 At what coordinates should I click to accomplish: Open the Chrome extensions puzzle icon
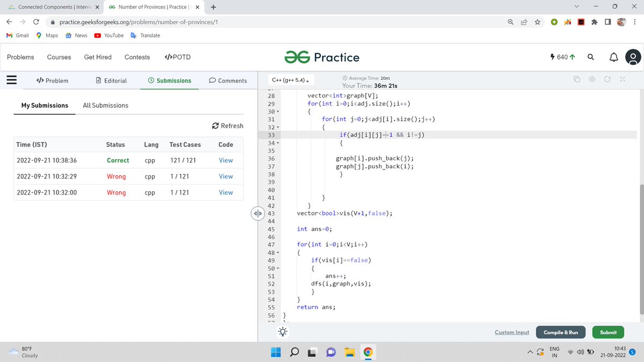click(x=594, y=22)
